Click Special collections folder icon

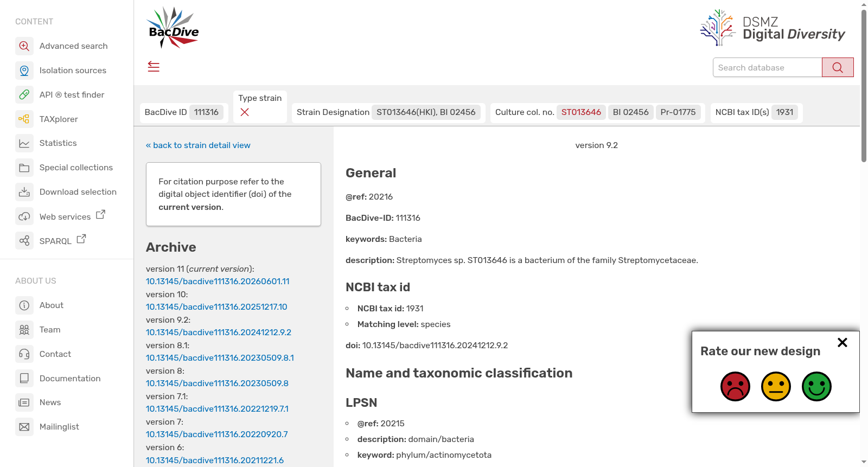pyautogui.click(x=24, y=168)
